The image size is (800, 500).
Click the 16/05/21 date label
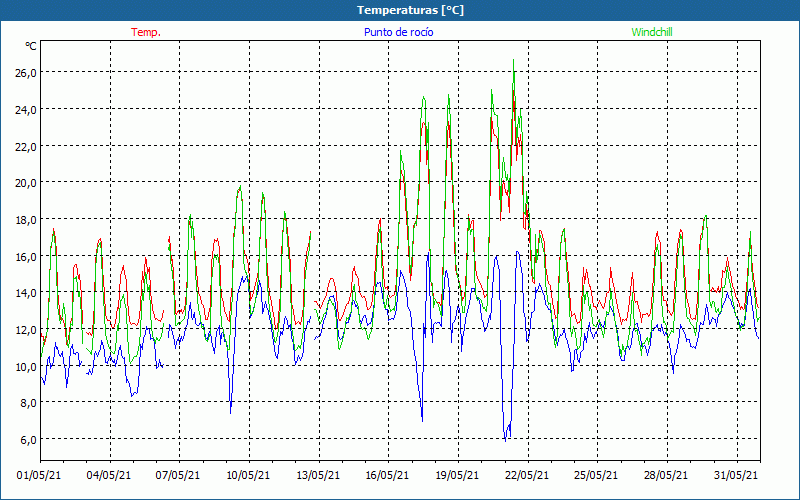click(x=387, y=475)
